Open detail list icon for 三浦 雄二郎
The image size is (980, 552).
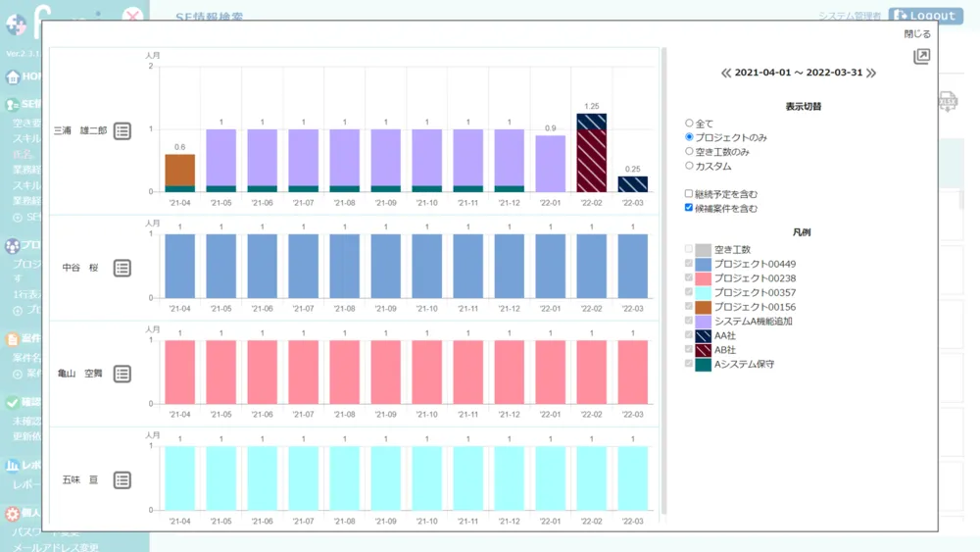[122, 131]
